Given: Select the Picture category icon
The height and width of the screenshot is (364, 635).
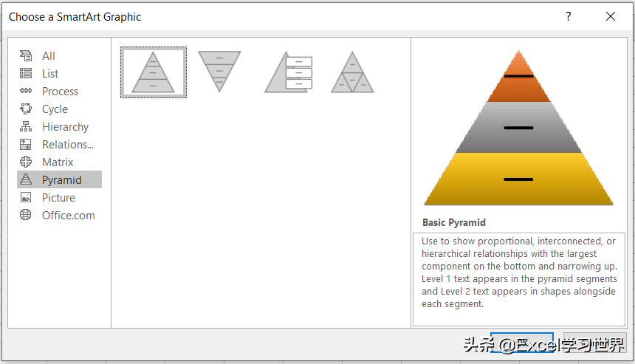Looking at the screenshot, I should 26,197.
